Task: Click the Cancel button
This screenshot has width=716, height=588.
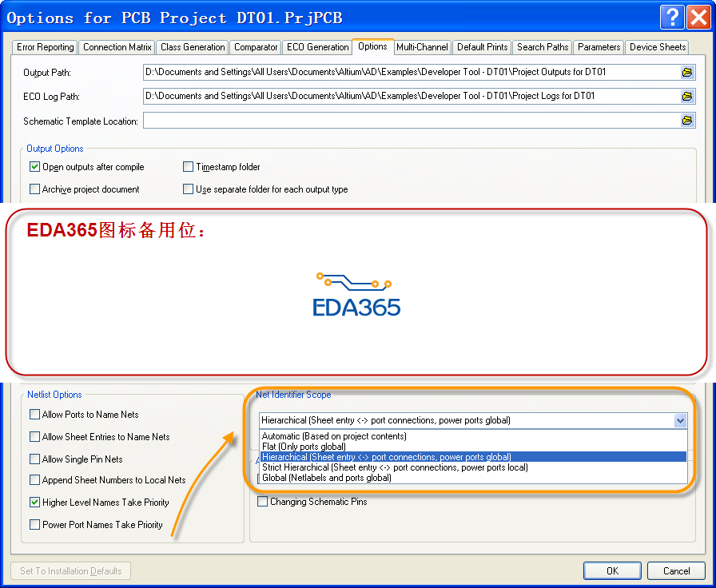Action: tap(676, 571)
